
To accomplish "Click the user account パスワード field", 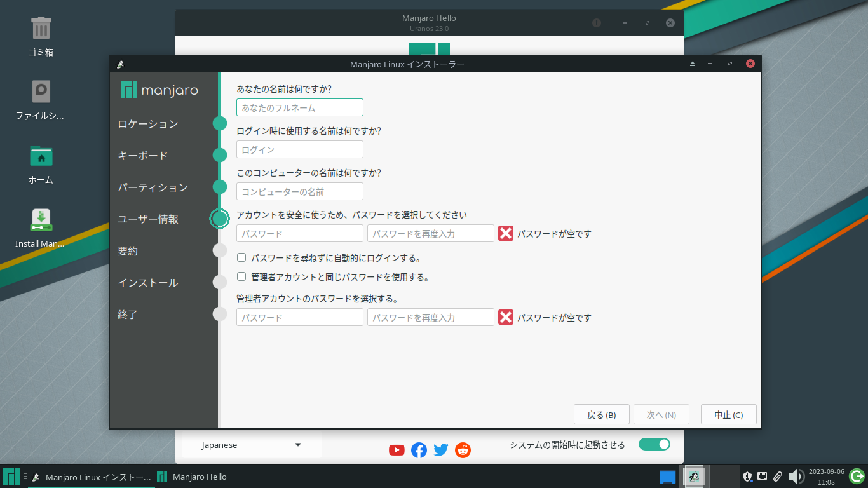I will coord(300,233).
